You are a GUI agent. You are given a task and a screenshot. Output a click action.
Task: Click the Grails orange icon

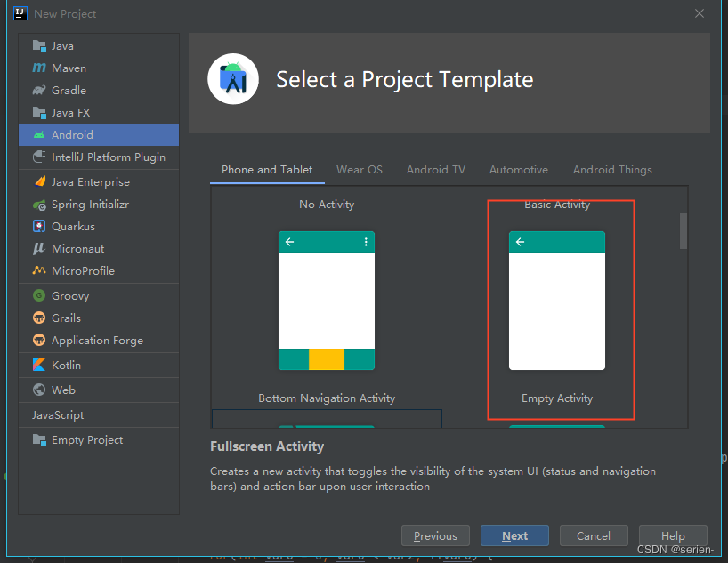click(x=39, y=318)
